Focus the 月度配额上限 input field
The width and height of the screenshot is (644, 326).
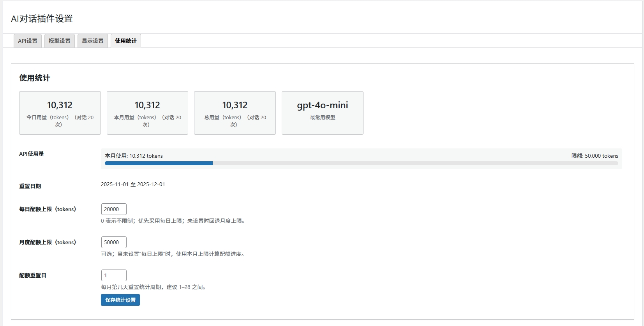[x=114, y=242]
